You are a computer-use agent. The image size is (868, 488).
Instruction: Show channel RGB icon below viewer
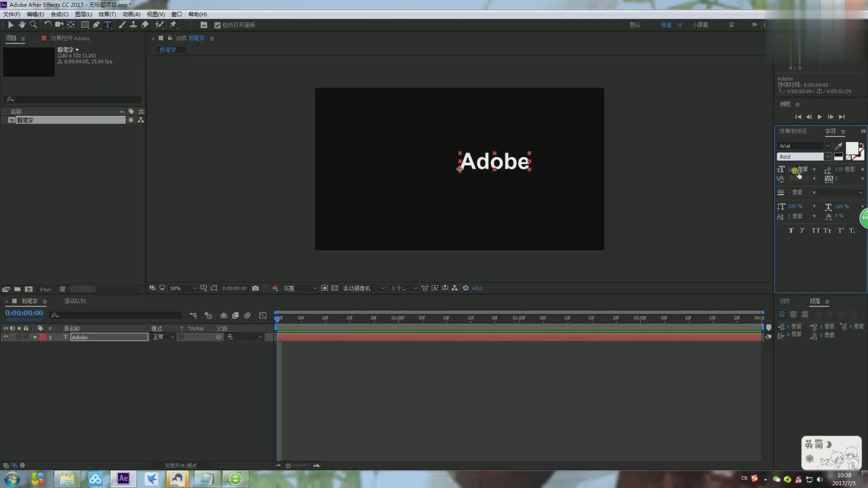click(x=275, y=288)
